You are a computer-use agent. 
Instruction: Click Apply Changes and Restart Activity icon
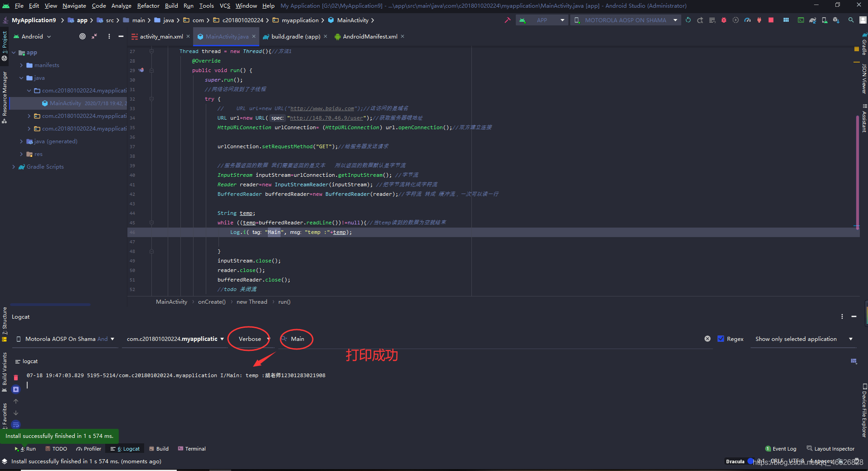700,20
